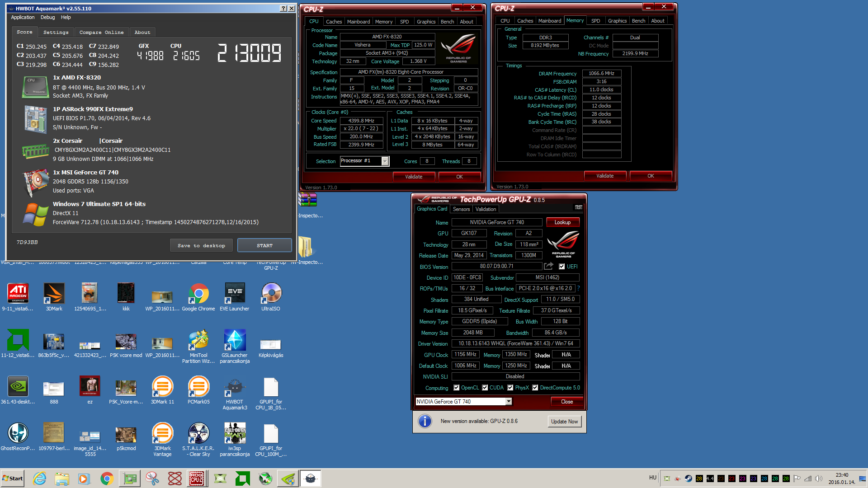Switch to Sensors tab in GPU-Z
The width and height of the screenshot is (868, 488).
461,209
